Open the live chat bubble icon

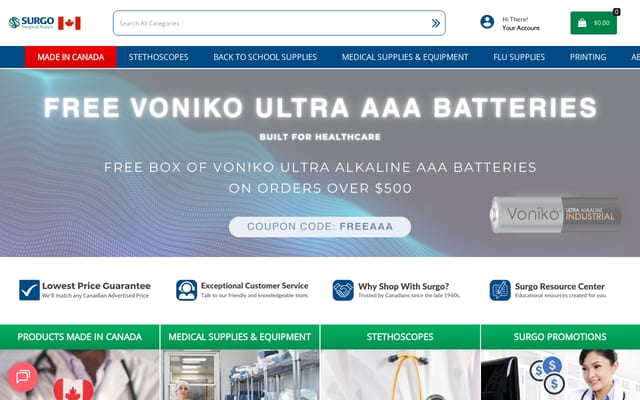[23, 377]
